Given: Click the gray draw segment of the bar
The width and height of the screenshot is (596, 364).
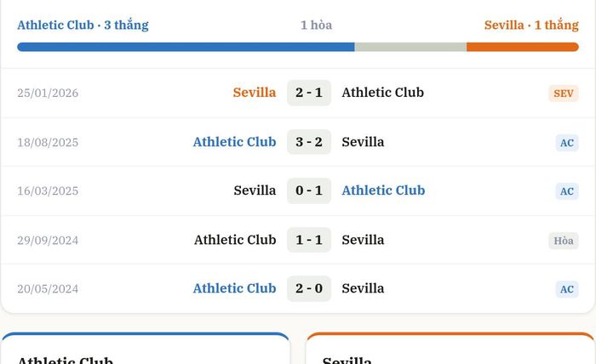Looking at the screenshot, I should click(410, 47).
